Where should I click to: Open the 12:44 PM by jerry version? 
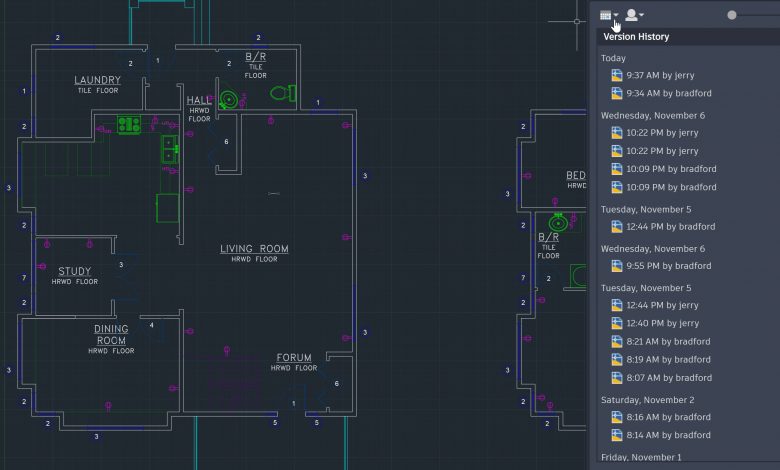coord(662,305)
